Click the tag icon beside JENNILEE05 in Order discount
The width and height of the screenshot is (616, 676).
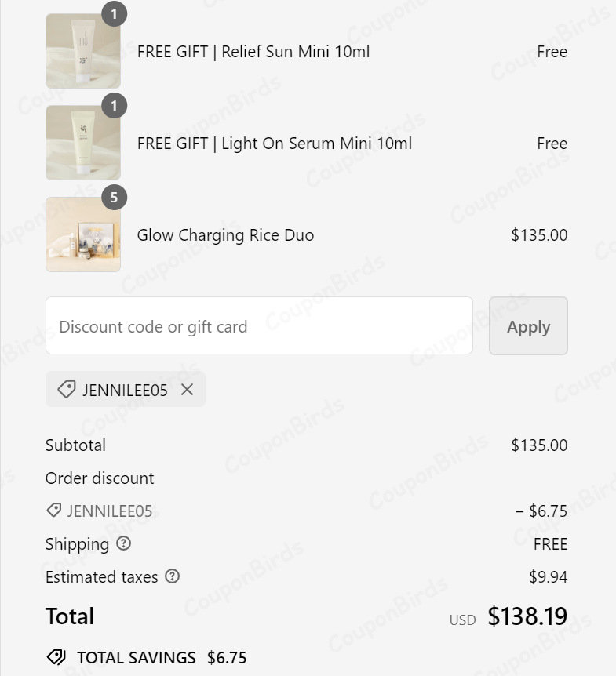click(52, 511)
